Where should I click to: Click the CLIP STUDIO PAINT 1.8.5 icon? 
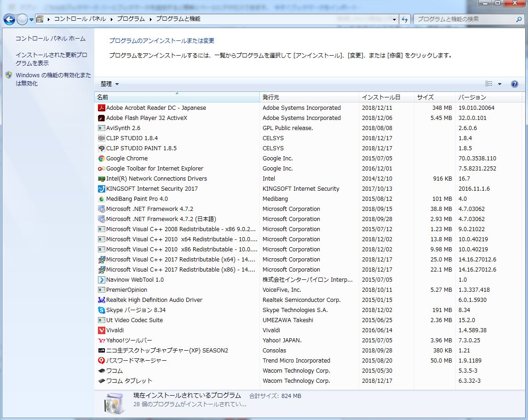click(x=102, y=148)
